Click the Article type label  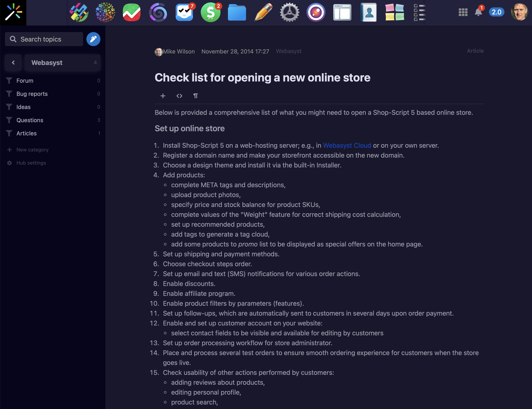click(x=475, y=51)
